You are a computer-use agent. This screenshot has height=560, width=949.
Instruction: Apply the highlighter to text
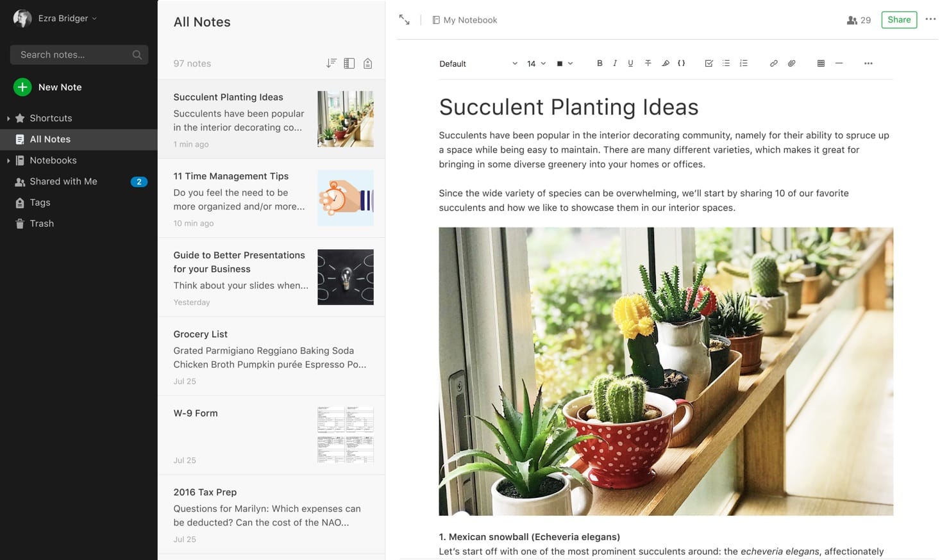tap(665, 63)
